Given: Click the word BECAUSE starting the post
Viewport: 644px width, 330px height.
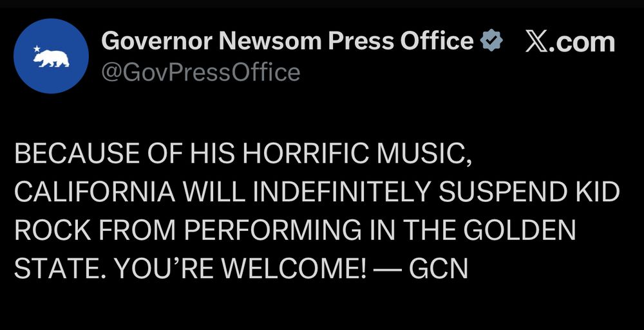Looking at the screenshot, I should (x=77, y=154).
